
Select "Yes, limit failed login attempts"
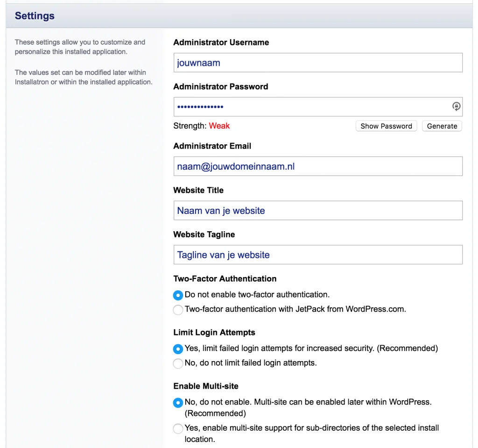[178, 349]
